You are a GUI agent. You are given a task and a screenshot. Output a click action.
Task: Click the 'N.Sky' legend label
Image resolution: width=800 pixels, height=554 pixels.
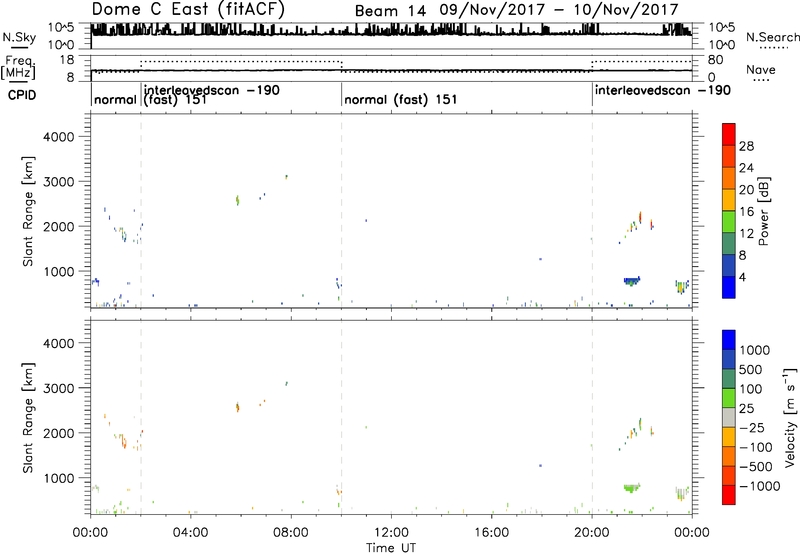point(19,37)
